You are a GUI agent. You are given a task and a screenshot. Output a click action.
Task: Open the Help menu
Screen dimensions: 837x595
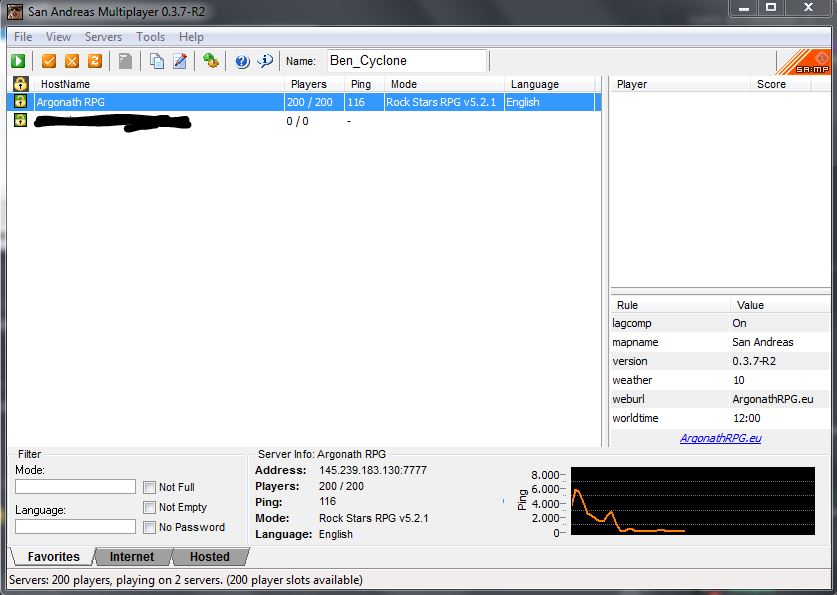click(191, 37)
